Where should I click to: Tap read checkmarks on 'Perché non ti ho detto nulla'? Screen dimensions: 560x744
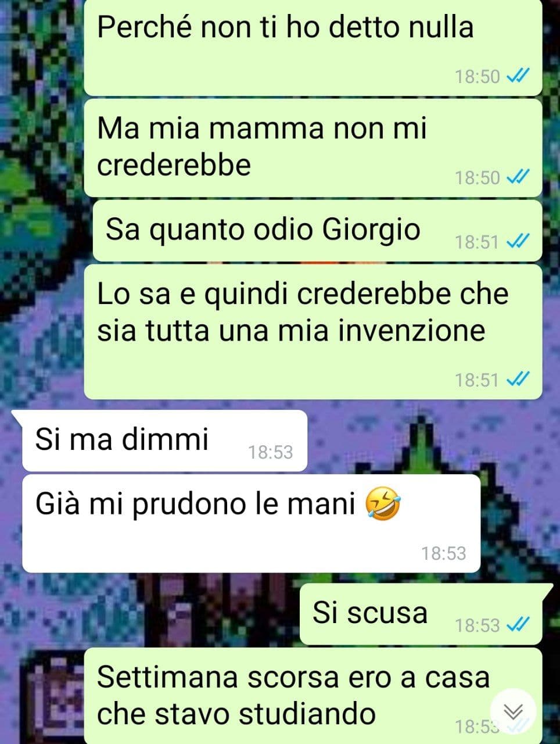[518, 76]
